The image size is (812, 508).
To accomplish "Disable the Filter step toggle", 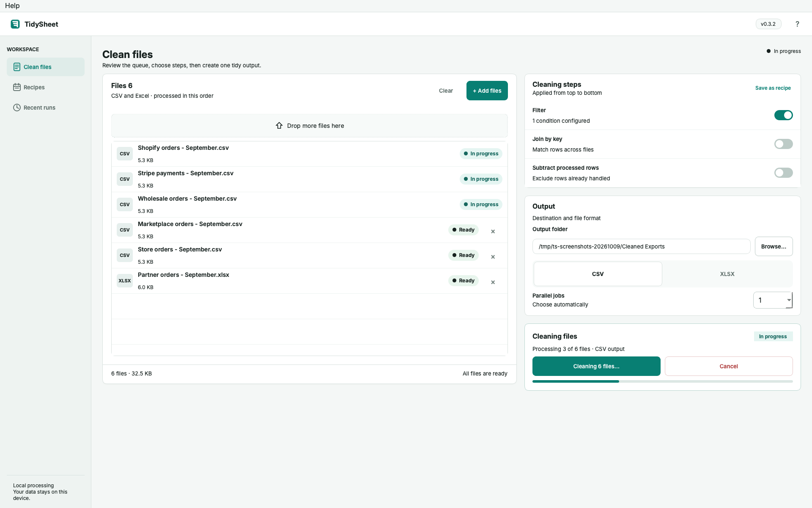I will [783, 115].
